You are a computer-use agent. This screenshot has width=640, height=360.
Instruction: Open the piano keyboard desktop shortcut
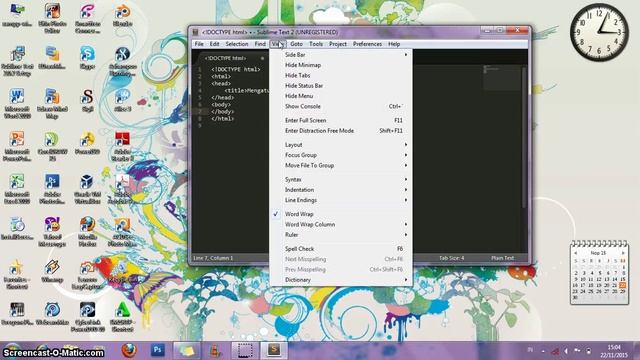point(17,313)
